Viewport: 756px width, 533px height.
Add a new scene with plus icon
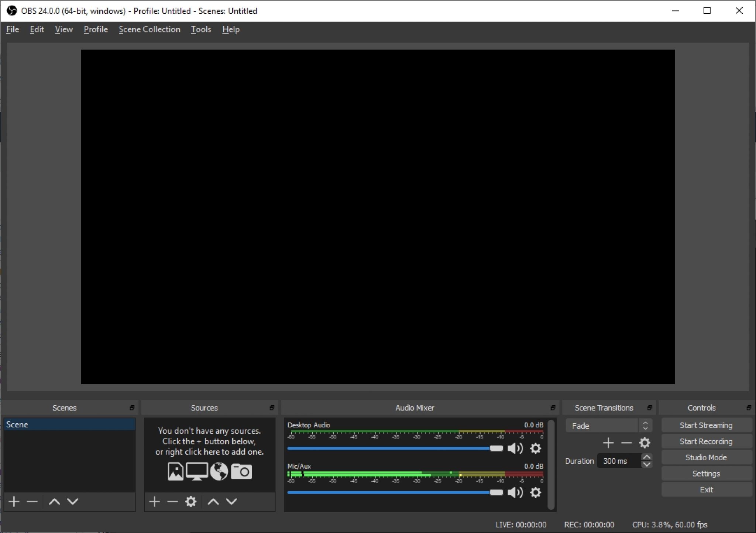click(14, 501)
